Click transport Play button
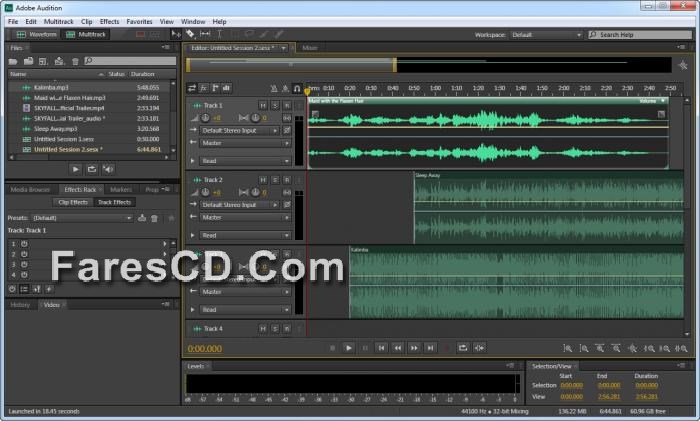The image size is (700, 421). click(x=349, y=348)
